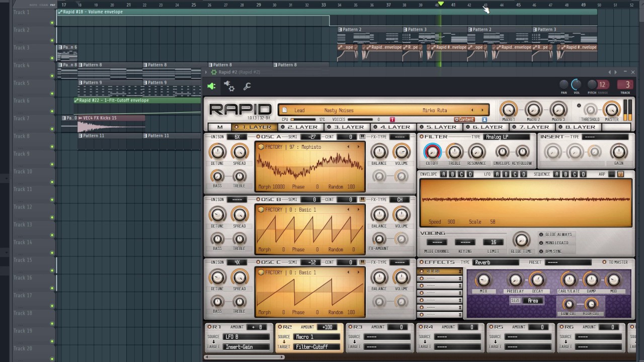
Task: Toggle the To Master effects routing
Action: pyautogui.click(x=604, y=262)
